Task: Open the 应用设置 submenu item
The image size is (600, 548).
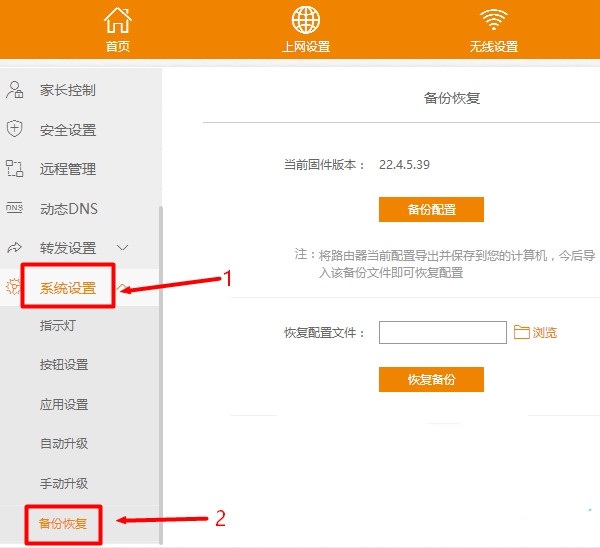Action: click(64, 404)
